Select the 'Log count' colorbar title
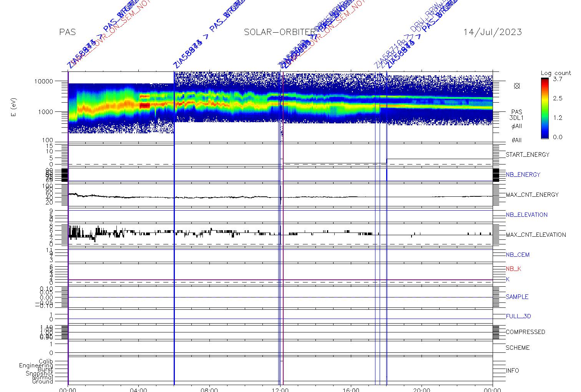This screenshot has height=392, width=581. pos(556,73)
